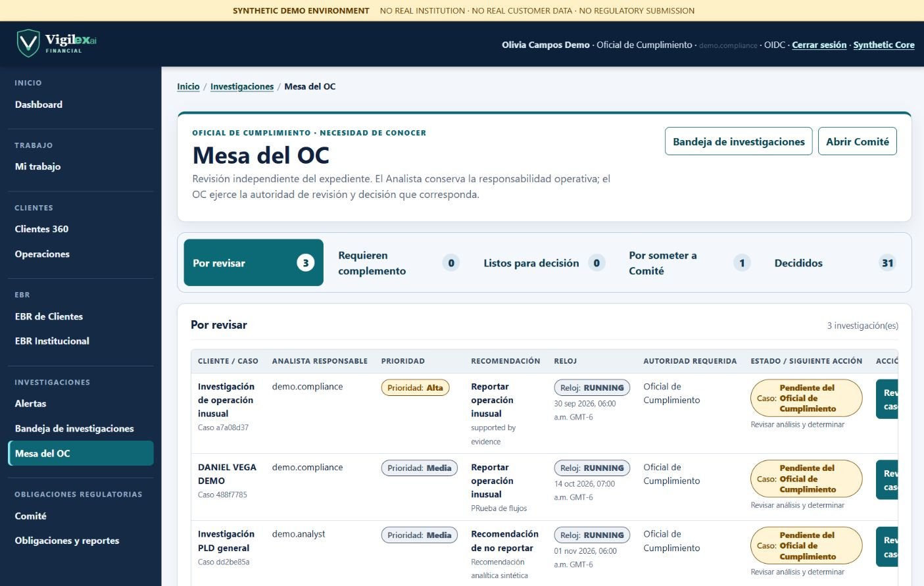Select the Por revisar tab
This screenshot has width=924, height=586.
[x=253, y=262]
